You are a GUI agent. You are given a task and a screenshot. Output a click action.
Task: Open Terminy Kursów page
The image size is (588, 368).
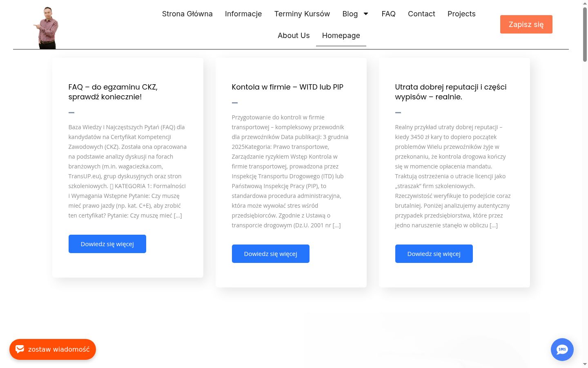tap(302, 14)
